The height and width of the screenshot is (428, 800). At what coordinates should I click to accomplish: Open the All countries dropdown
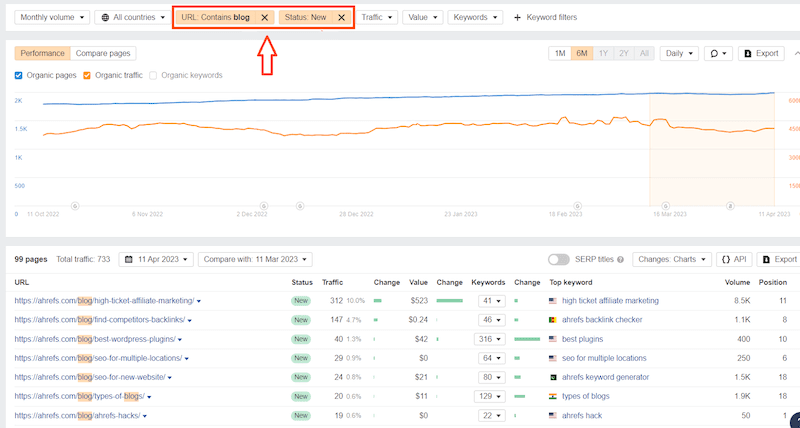pyautogui.click(x=133, y=17)
